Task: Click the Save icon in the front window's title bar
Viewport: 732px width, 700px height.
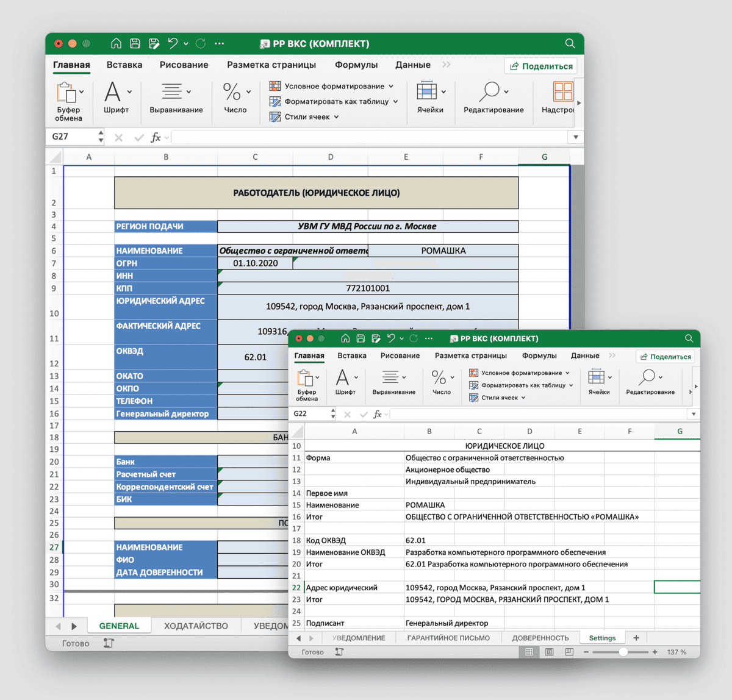Action: point(361,338)
